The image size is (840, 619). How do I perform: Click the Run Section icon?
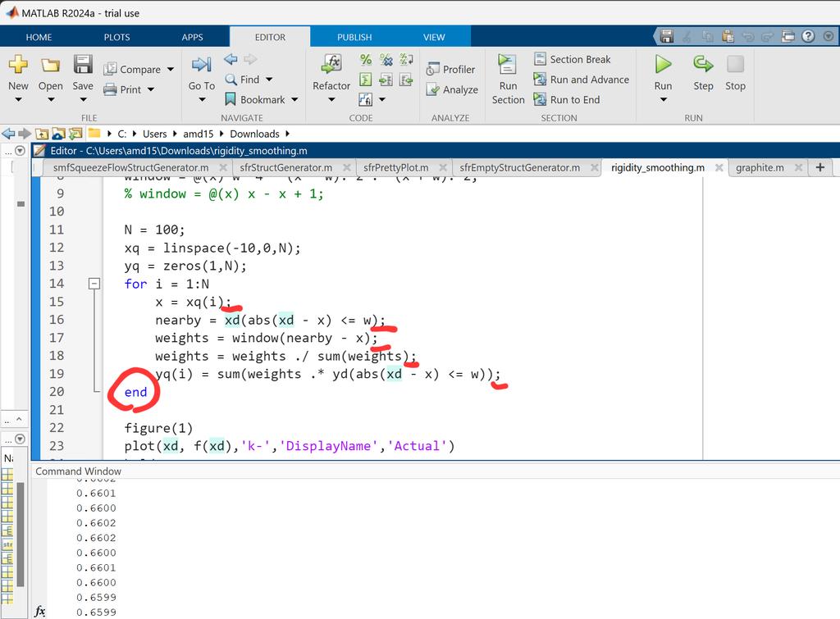(507, 64)
